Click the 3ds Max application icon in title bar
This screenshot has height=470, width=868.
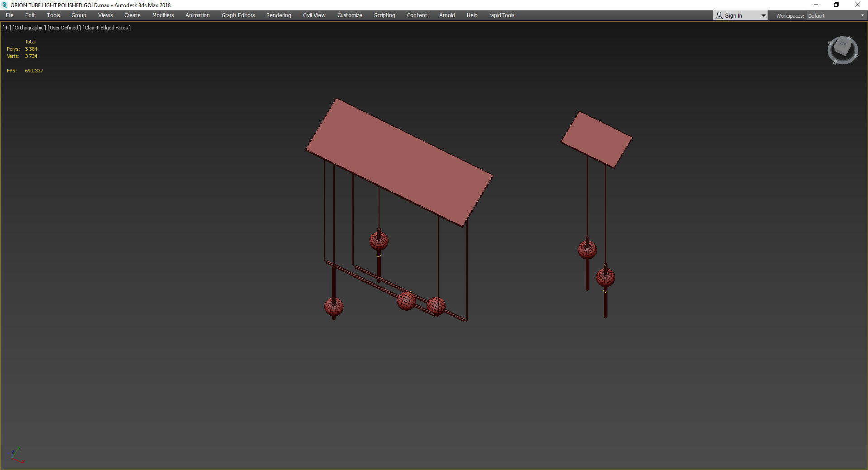click(5, 5)
